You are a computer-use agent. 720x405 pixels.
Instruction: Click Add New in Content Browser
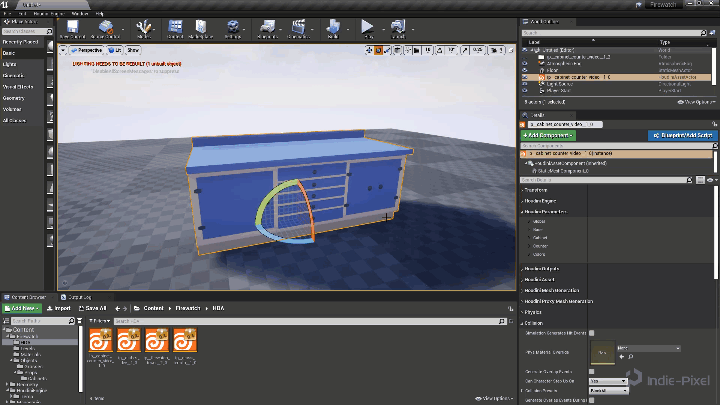[x=22, y=308]
